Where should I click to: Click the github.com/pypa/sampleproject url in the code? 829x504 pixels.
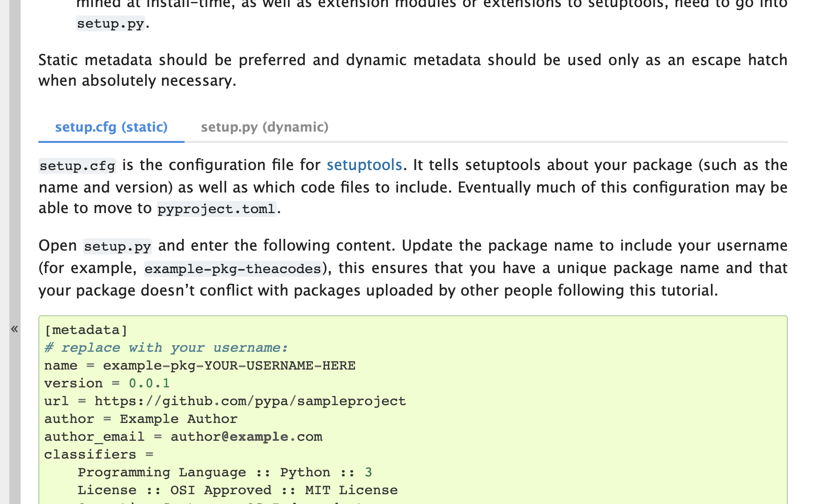[x=250, y=401]
